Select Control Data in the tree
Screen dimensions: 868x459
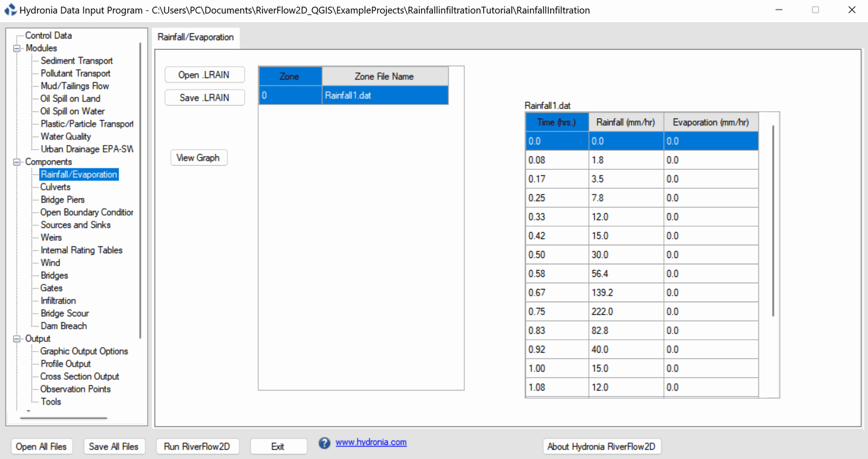pyautogui.click(x=48, y=35)
